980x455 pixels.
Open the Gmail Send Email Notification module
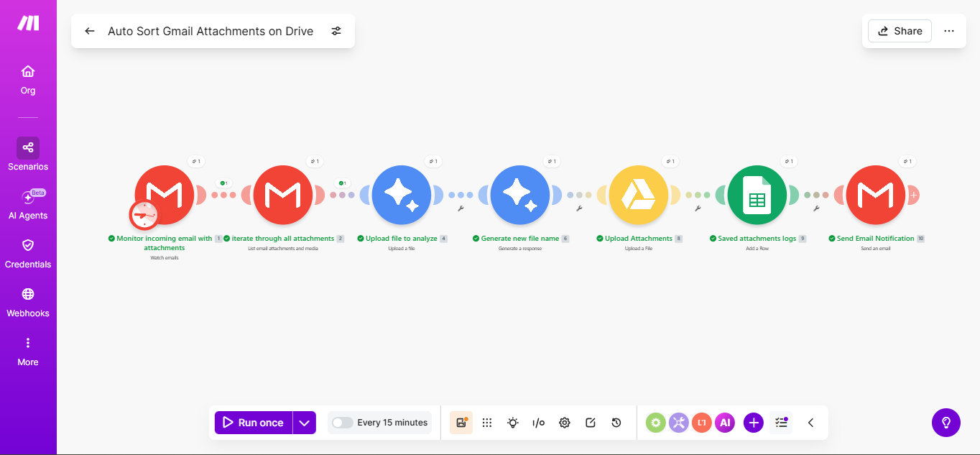[x=875, y=195]
